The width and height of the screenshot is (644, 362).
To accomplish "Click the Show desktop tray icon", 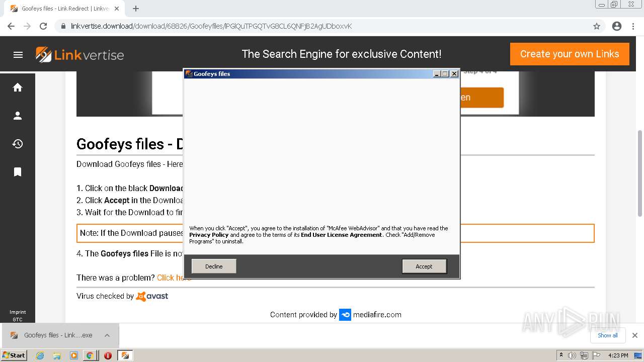I will coord(638,355).
